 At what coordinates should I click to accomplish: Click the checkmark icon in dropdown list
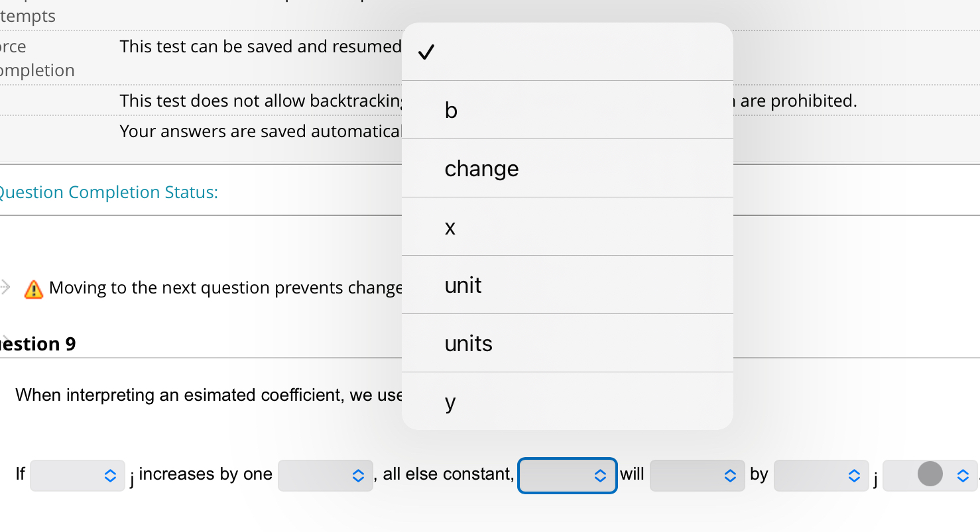[426, 52]
